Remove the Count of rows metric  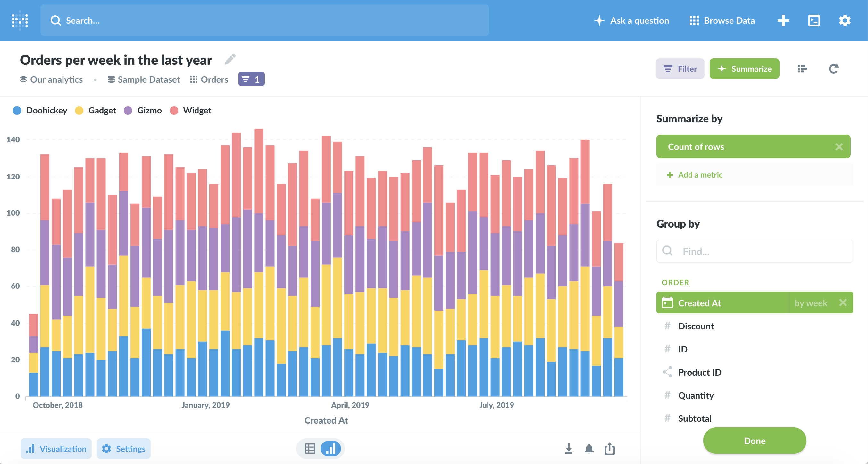(x=840, y=147)
